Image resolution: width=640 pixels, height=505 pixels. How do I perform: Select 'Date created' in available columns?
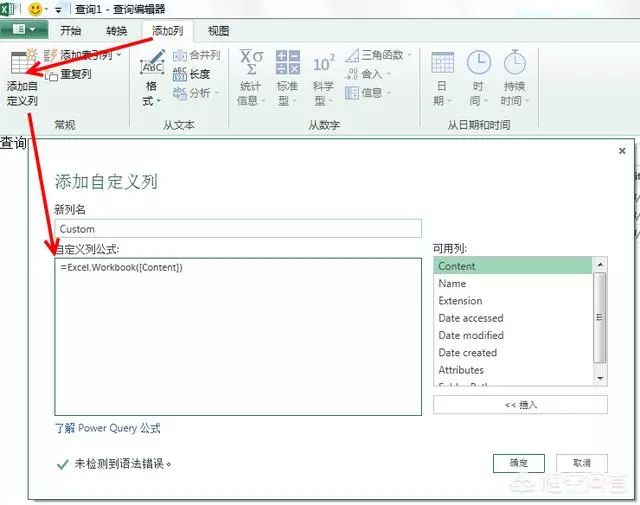513,352
